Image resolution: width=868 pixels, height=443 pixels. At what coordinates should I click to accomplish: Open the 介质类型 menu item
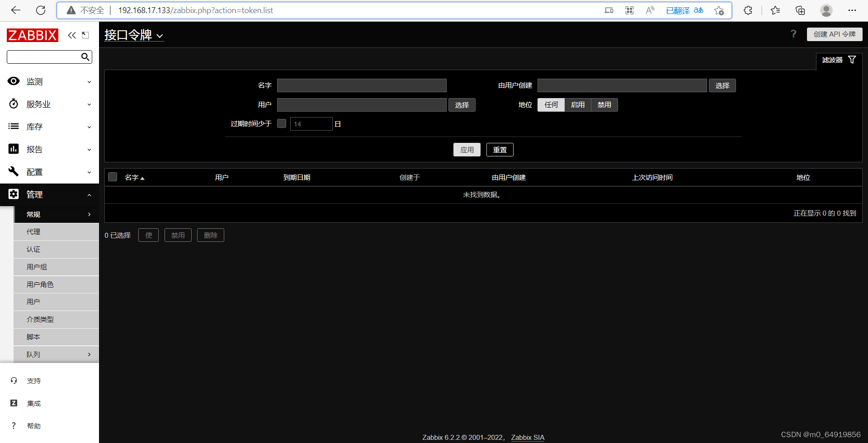coord(57,320)
